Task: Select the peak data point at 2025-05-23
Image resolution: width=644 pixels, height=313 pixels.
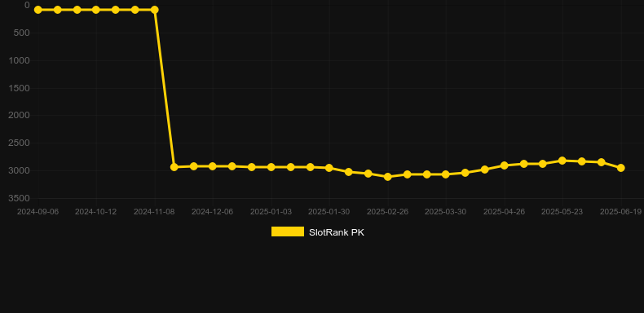Action: point(562,161)
